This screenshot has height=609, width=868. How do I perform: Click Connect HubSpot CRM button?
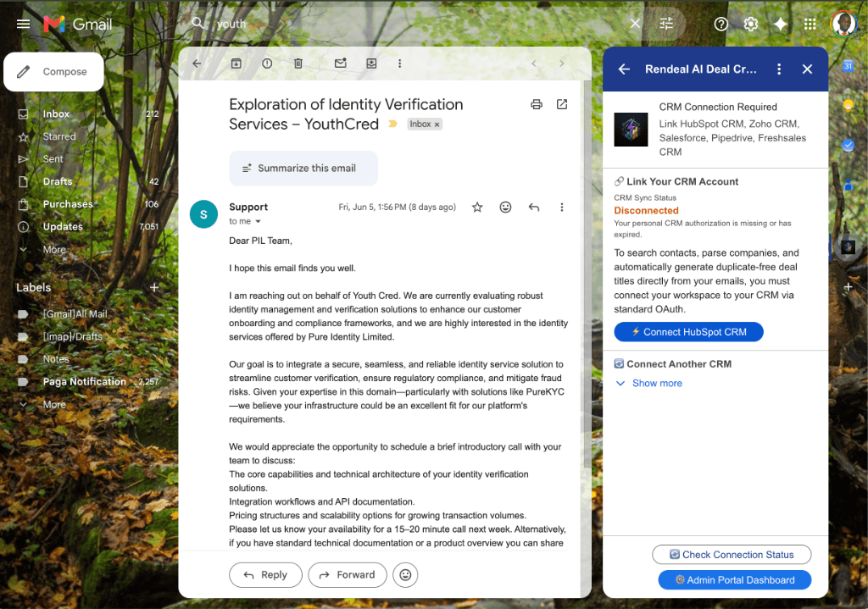click(x=688, y=332)
